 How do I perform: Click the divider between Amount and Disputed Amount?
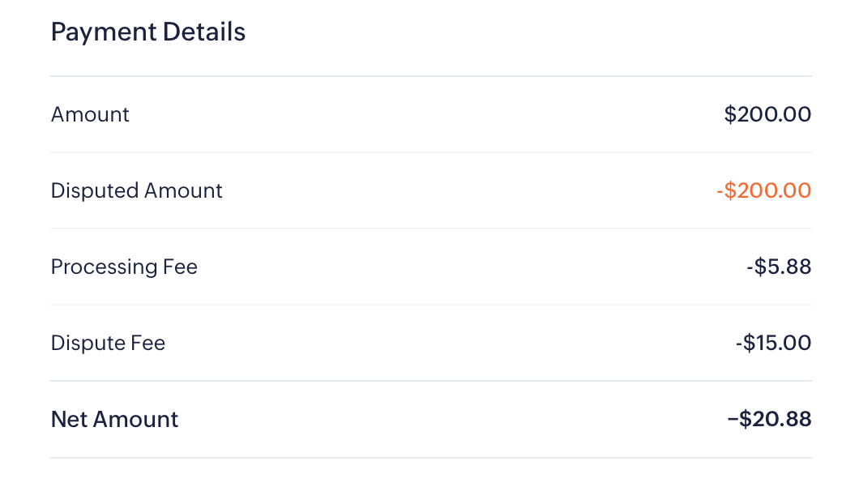(x=430, y=152)
